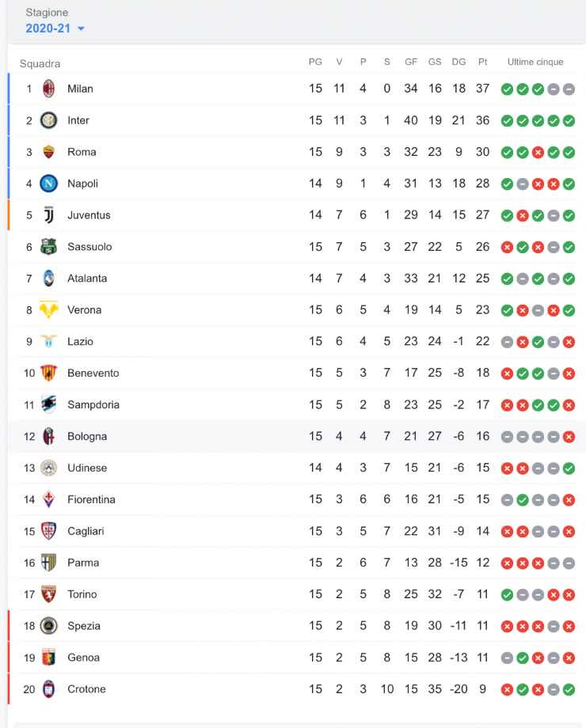The width and height of the screenshot is (586, 728).
Task: Click the Napoli club crest icon
Action: pyautogui.click(x=49, y=184)
